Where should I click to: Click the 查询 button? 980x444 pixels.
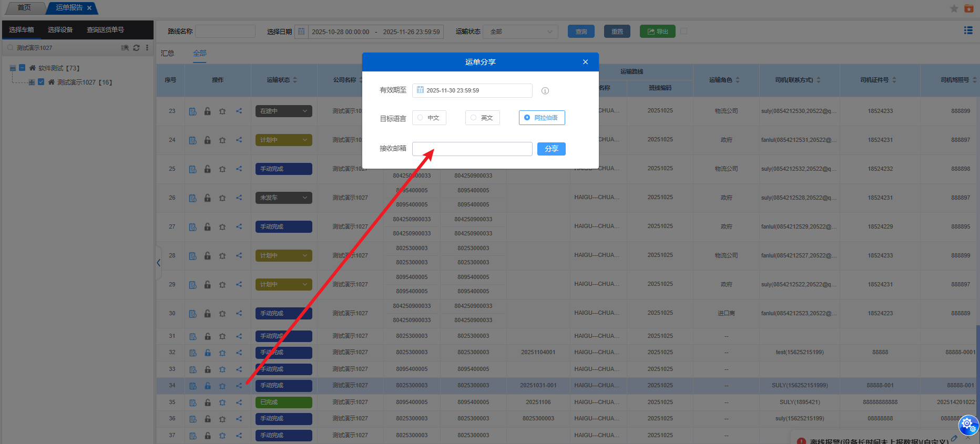pos(581,32)
